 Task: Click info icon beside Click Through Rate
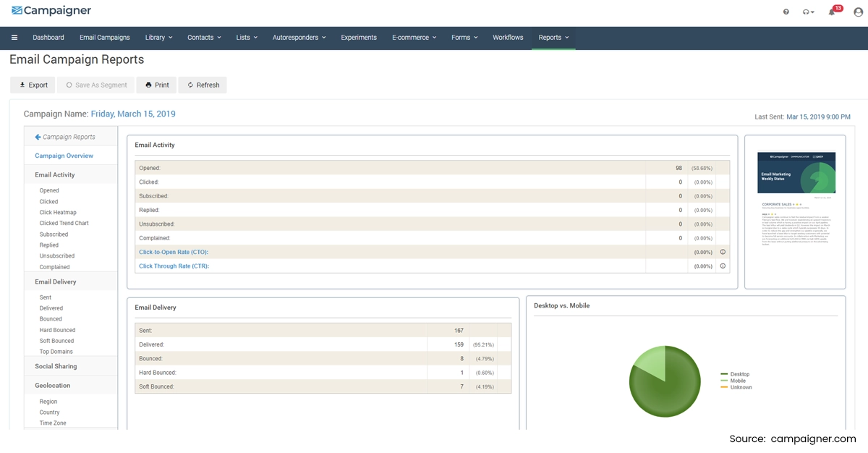point(722,266)
